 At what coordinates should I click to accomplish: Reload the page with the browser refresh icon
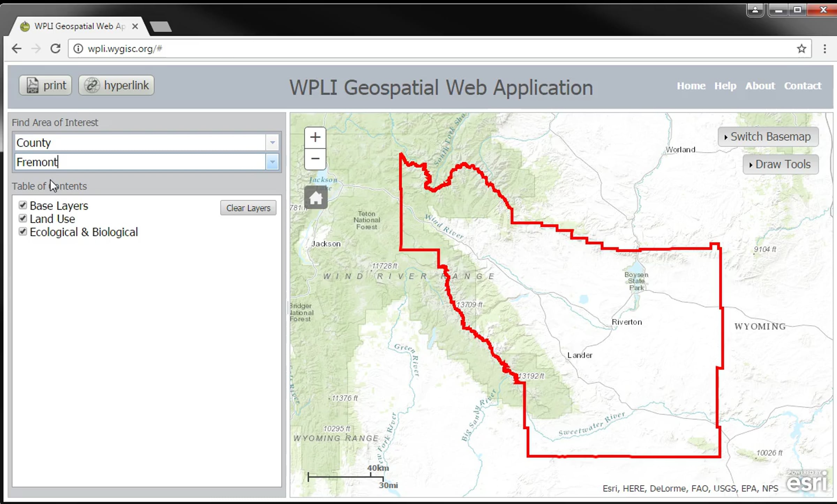(55, 48)
